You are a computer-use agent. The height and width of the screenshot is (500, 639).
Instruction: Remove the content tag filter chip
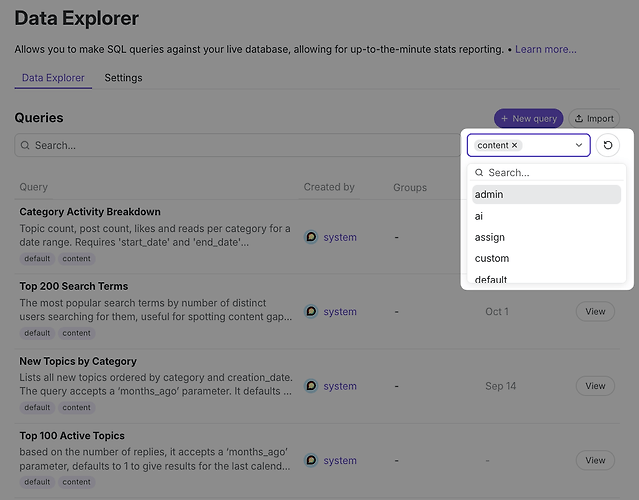(515, 145)
